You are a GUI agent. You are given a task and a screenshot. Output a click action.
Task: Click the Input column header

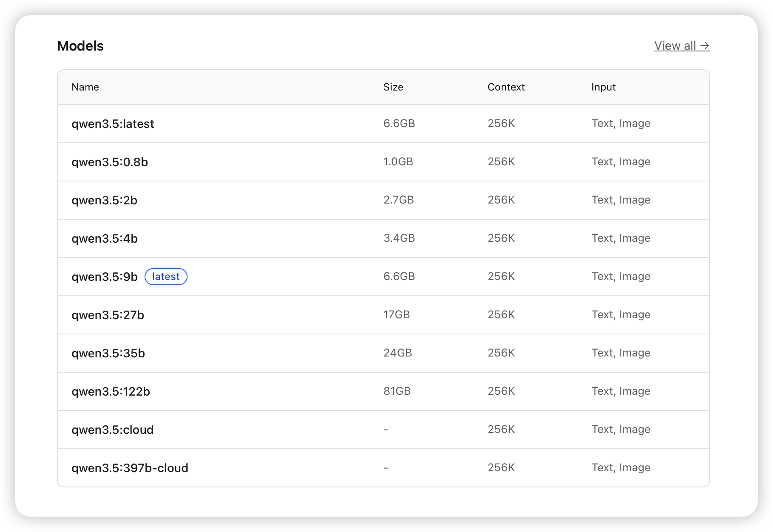click(603, 87)
